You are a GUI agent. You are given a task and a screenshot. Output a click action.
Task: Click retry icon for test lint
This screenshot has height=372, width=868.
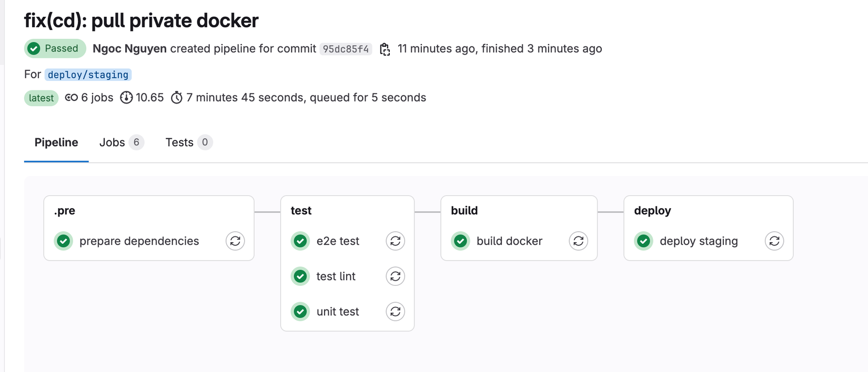395,276
